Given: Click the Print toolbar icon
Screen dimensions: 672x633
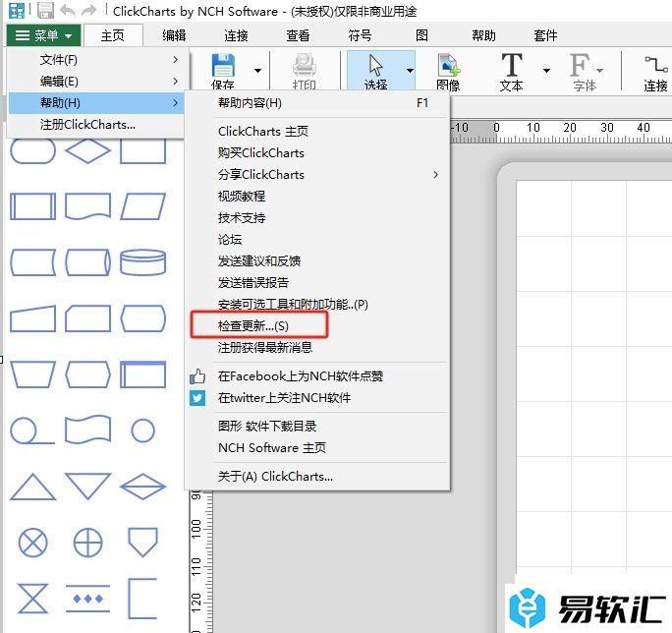Looking at the screenshot, I should click(x=304, y=71).
